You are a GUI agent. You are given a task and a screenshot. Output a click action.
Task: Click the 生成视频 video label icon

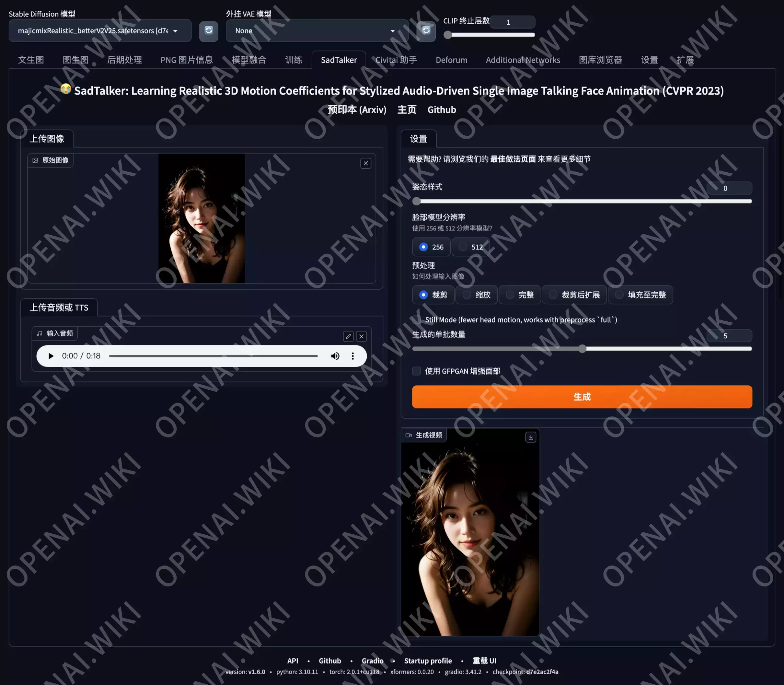(x=409, y=435)
